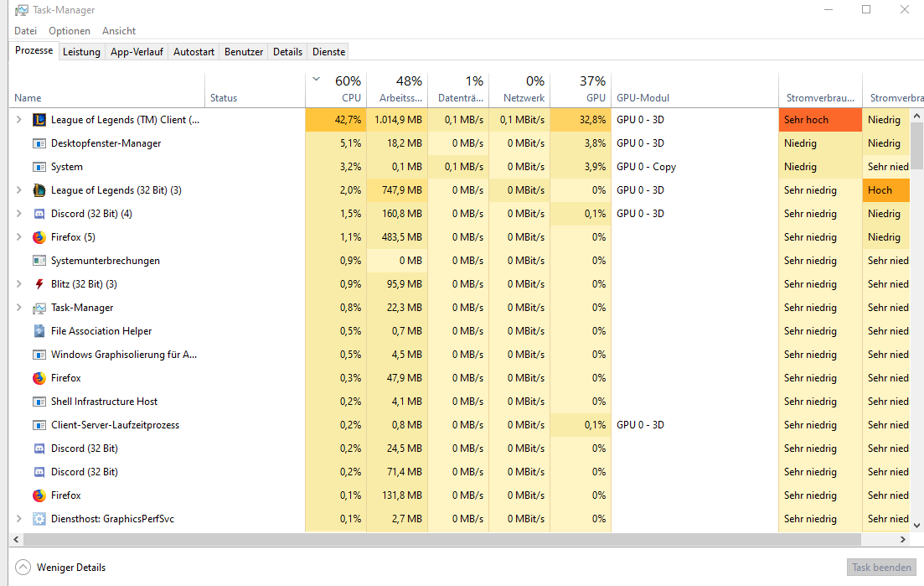The image size is (924, 586).
Task: Open the Ansicht menu
Action: [x=119, y=31]
